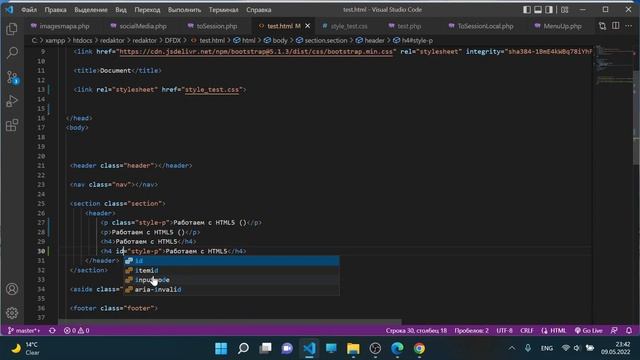
Task: Click the bootstrap CDN link on line 9
Action: click(x=256, y=52)
